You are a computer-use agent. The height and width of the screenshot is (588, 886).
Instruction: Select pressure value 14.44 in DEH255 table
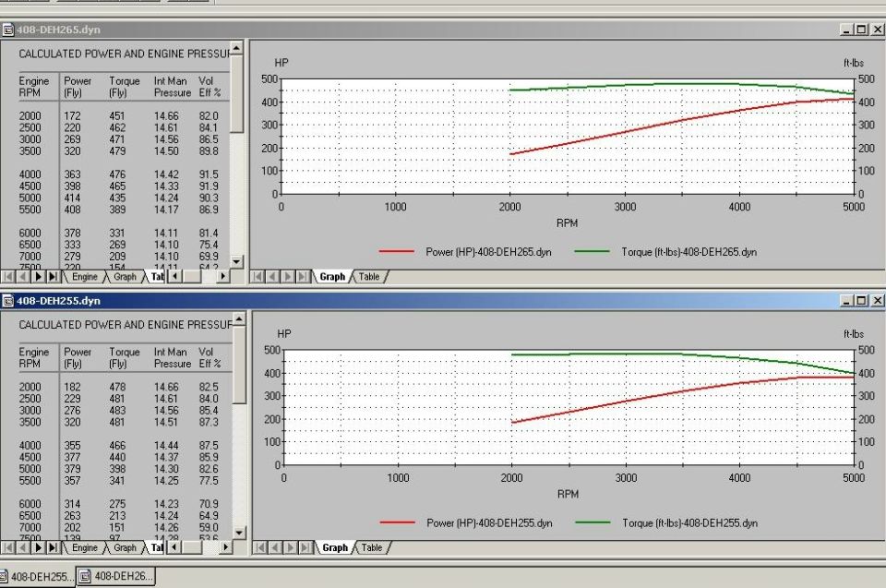click(166, 446)
